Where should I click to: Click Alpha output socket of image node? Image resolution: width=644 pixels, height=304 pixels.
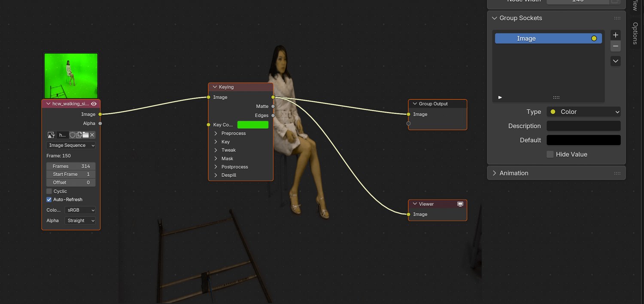tap(100, 123)
